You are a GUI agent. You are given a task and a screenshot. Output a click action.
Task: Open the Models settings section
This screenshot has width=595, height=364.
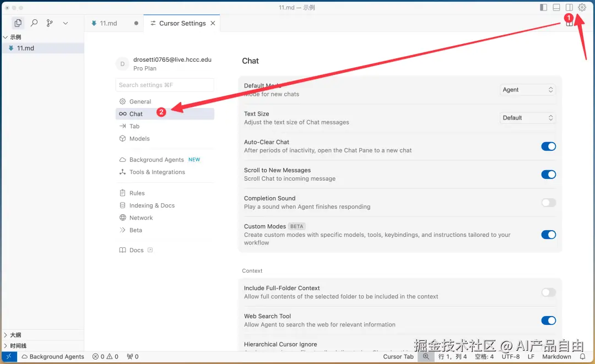165,138
